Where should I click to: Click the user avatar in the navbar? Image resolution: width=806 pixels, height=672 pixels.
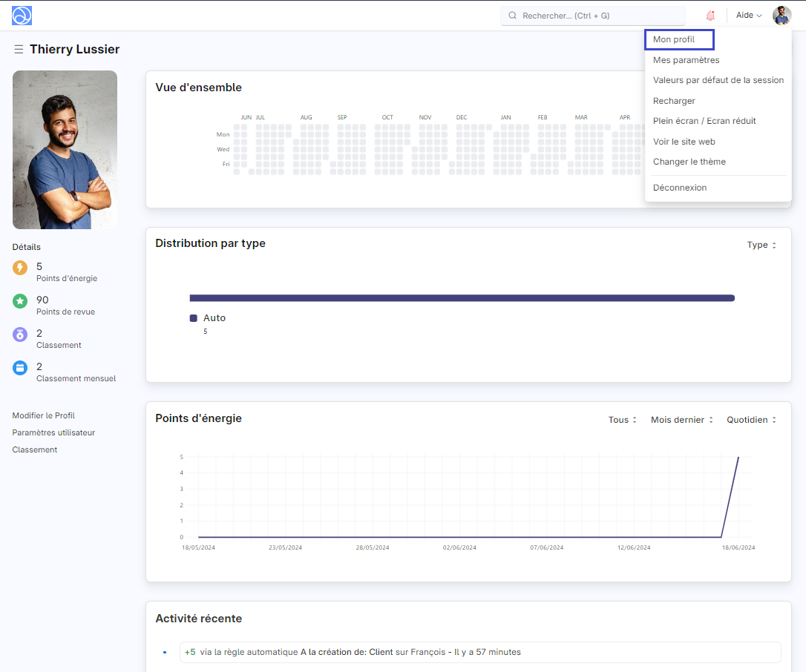pyautogui.click(x=782, y=16)
